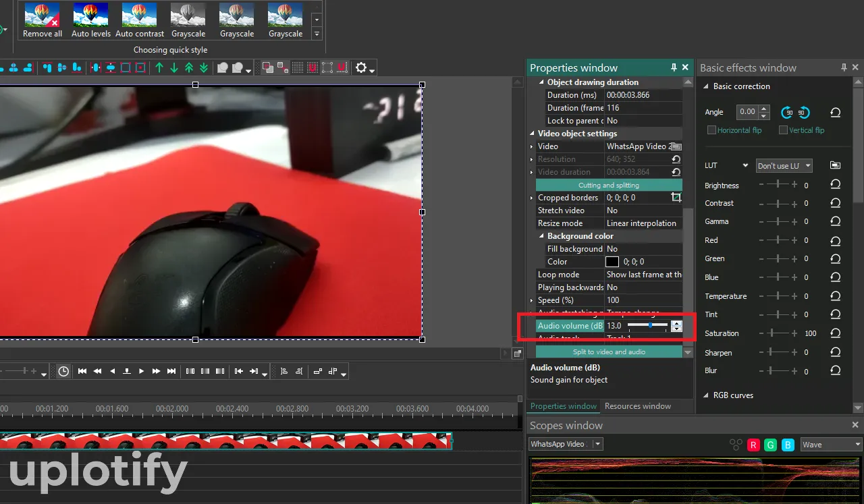864x504 pixels.
Task: Step back one frame
Action: click(112, 371)
